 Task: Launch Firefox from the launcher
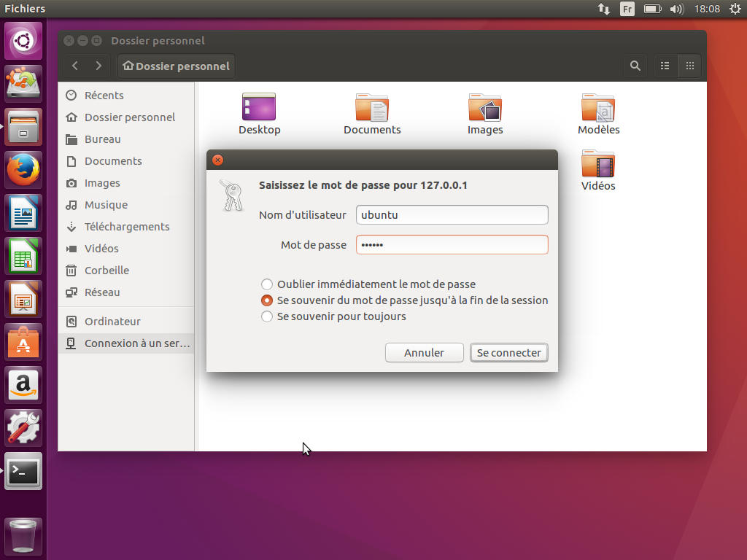point(24,171)
